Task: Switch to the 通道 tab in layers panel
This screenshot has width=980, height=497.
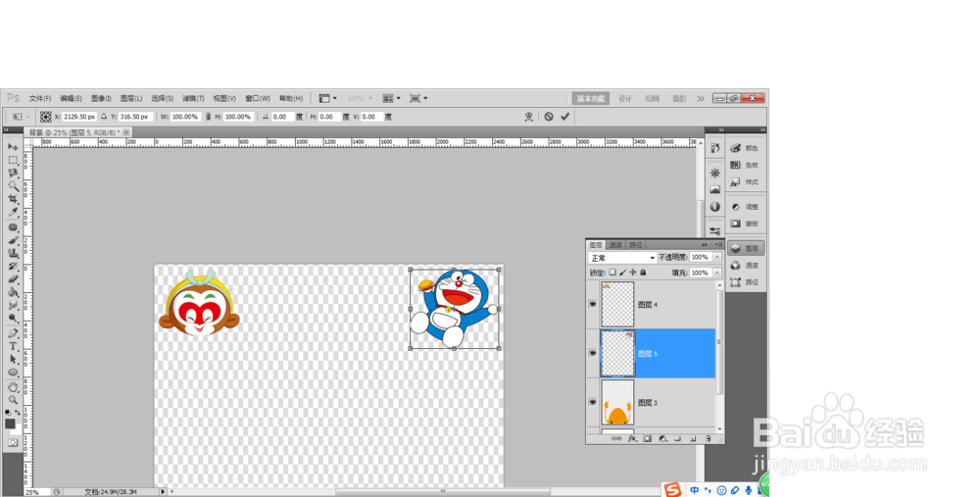Action: pos(615,245)
